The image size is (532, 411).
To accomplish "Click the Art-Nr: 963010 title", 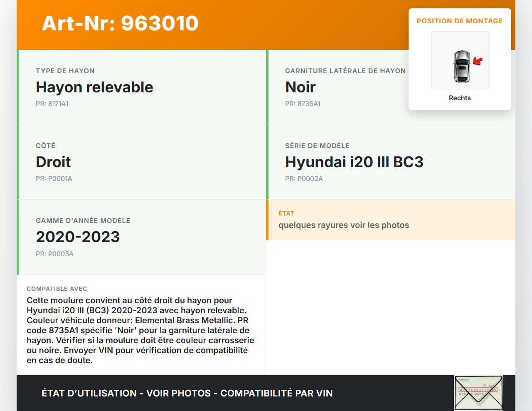I will [x=120, y=23].
